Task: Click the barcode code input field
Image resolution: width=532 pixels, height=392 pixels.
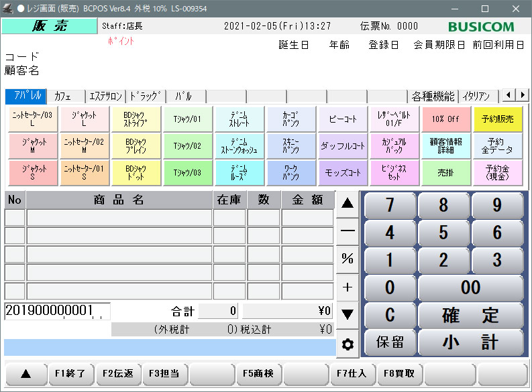Action: pyautogui.click(x=57, y=311)
